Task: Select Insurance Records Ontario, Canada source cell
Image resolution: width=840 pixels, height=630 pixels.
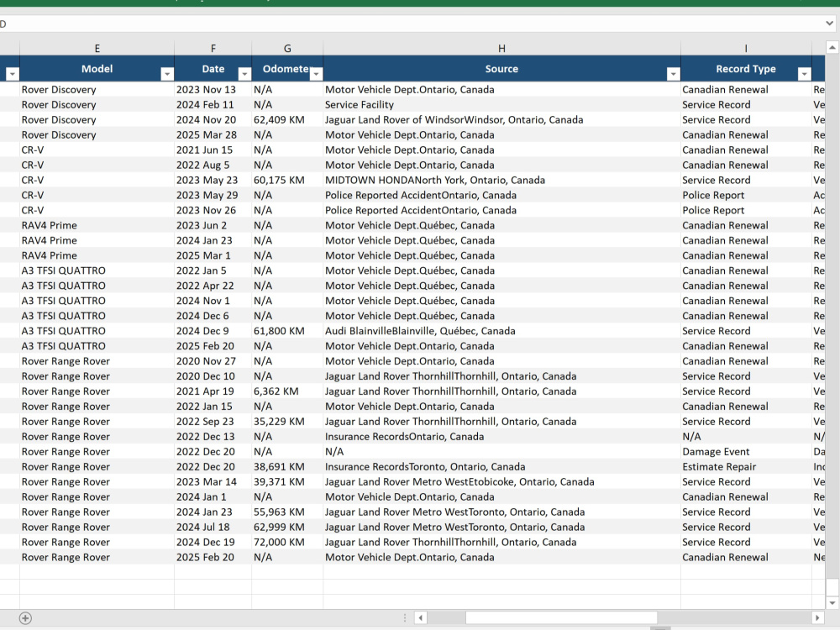Action: point(502,437)
